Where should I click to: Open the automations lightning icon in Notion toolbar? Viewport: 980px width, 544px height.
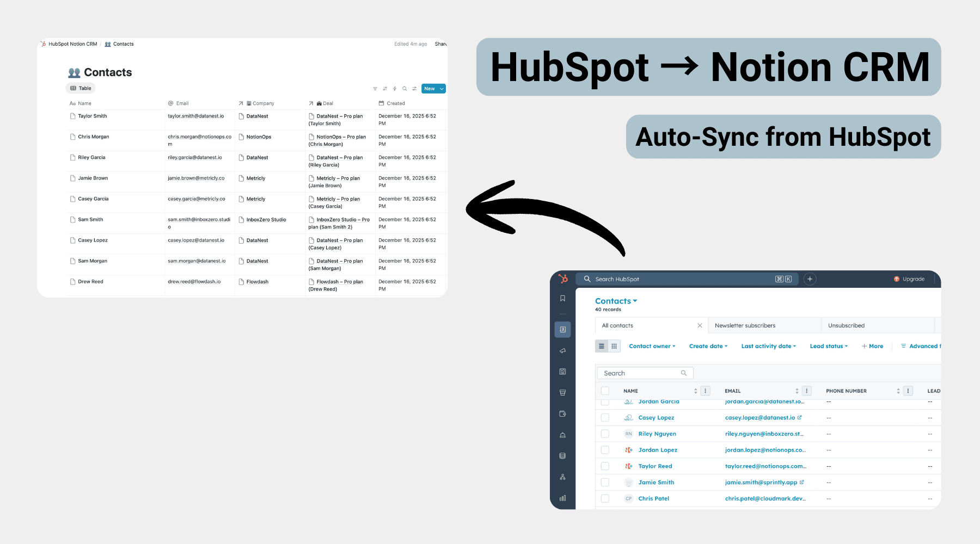pyautogui.click(x=394, y=88)
